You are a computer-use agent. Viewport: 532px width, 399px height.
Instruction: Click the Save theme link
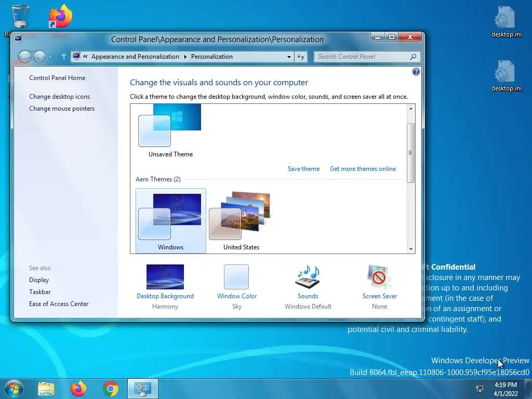point(303,169)
